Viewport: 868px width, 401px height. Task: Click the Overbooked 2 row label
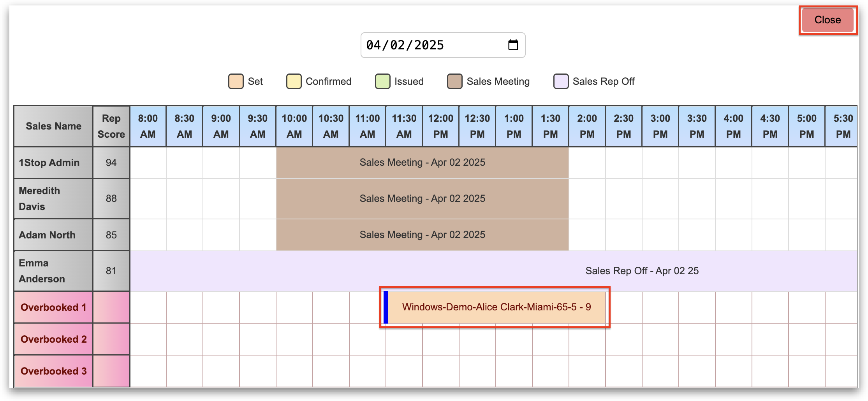coord(53,339)
